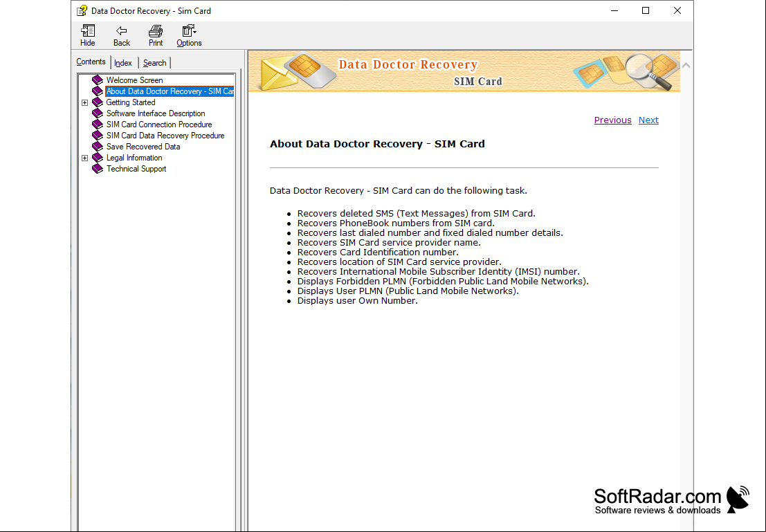Minimize the Data Doctor Recovery help window

[614, 11]
